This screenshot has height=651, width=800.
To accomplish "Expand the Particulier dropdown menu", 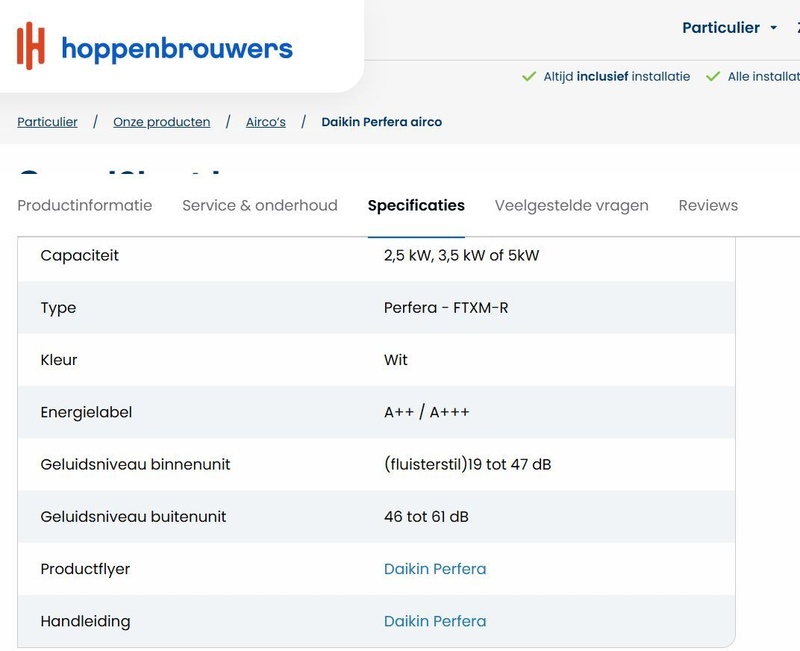I will [730, 28].
